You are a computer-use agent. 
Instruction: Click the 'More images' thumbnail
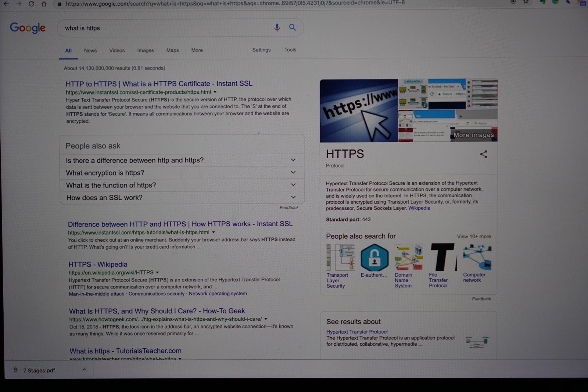(x=473, y=135)
